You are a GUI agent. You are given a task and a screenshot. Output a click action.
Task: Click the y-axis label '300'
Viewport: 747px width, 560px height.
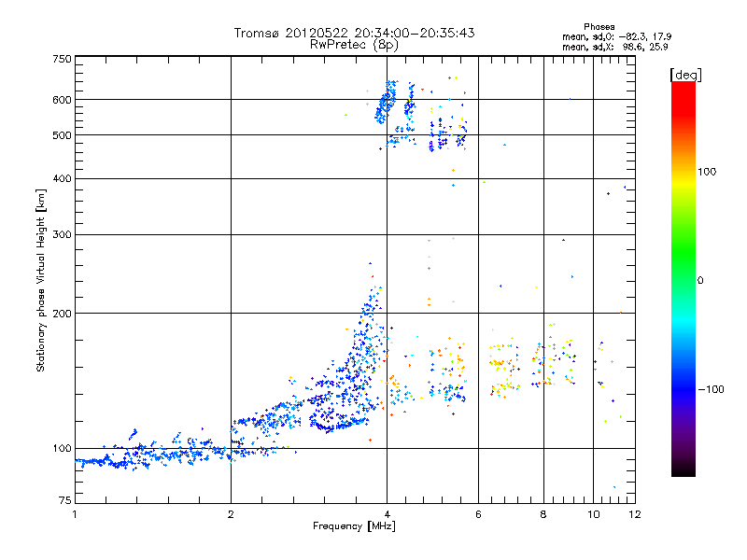(62, 235)
